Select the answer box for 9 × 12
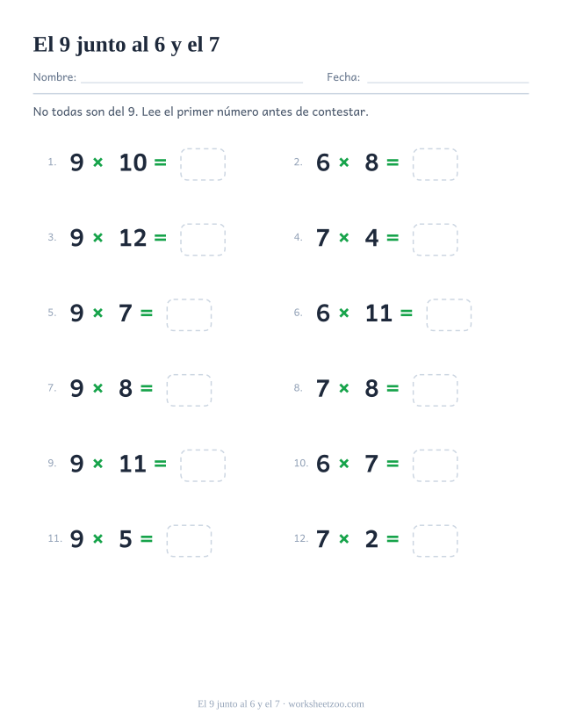The height and width of the screenshot is (728, 562). click(203, 240)
